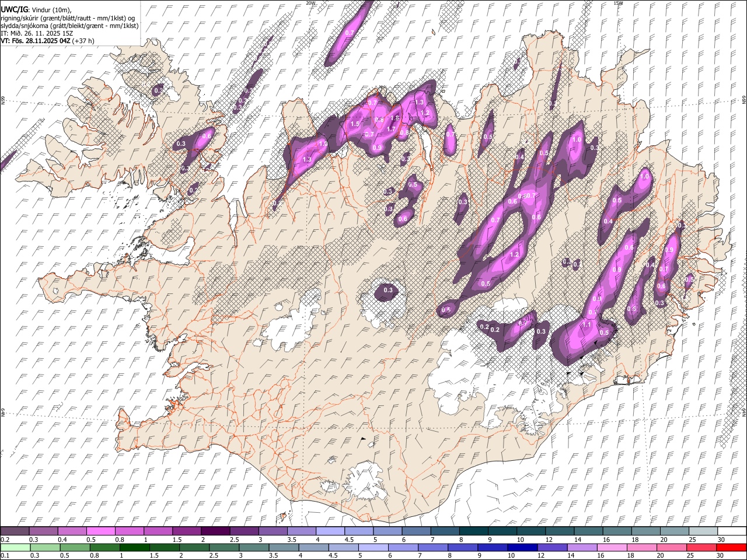Image resolution: width=747 pixels, height=560 pixels.
Task: Click the 'Vindur (10m)' label
Action: pyautogui.click(x=52, y=10)
